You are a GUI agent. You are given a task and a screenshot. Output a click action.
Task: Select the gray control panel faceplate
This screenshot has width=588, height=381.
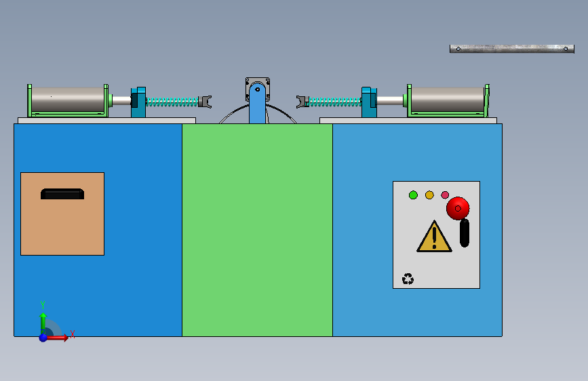[x=437, y=235]
